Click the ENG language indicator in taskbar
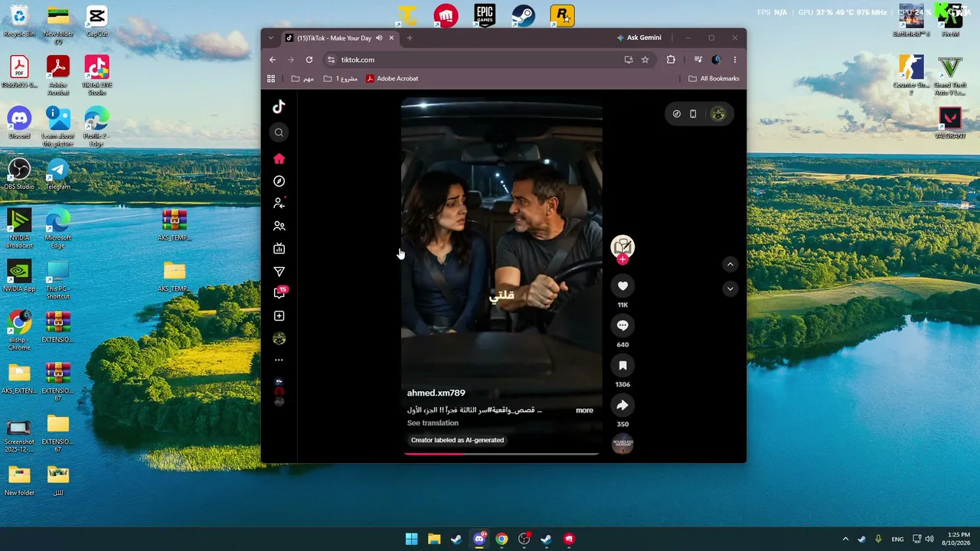Image resolution: width=980 pixels, height=551 pixels. click(897, 539)
